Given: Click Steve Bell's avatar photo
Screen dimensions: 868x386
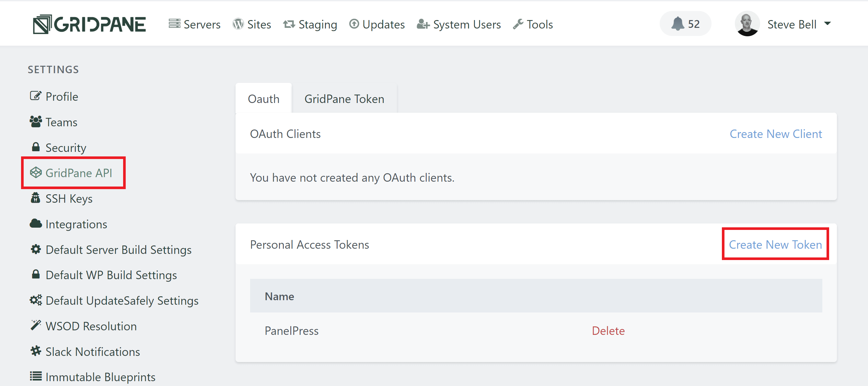Looking at the screenshot, I should pyautogui.click(x=747, y=24).
